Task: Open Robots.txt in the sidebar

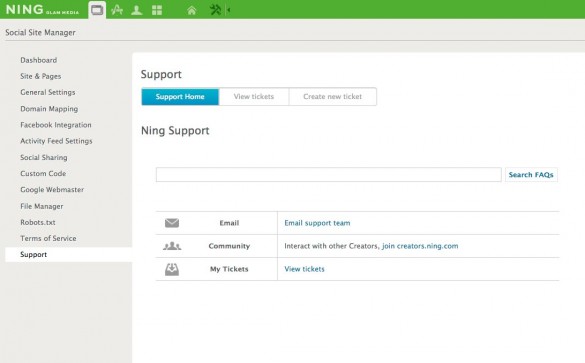Action: (x=38, y=222)
